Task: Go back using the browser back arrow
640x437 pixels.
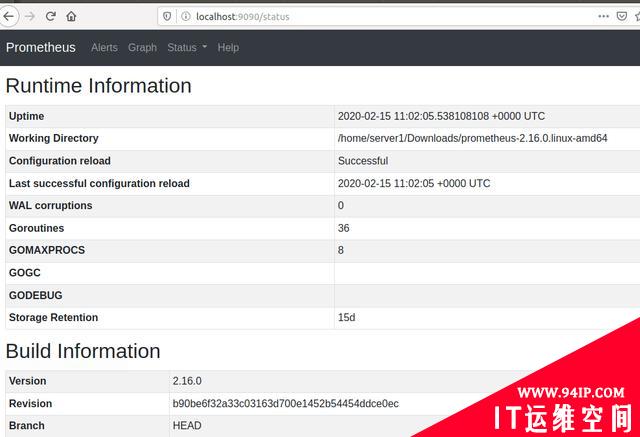Action: [x=9, y=16]
